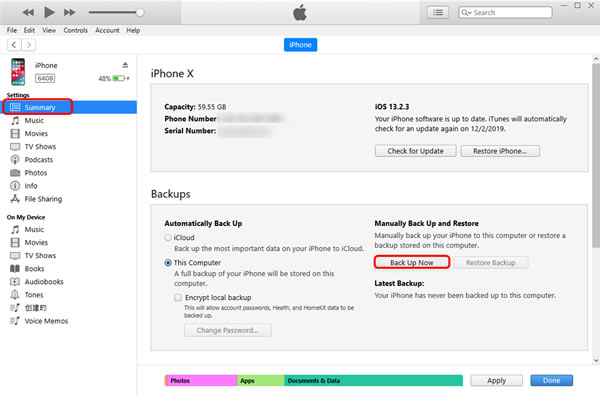
Task: Open the list view icon beside Search
Action: tap(438, 13)
